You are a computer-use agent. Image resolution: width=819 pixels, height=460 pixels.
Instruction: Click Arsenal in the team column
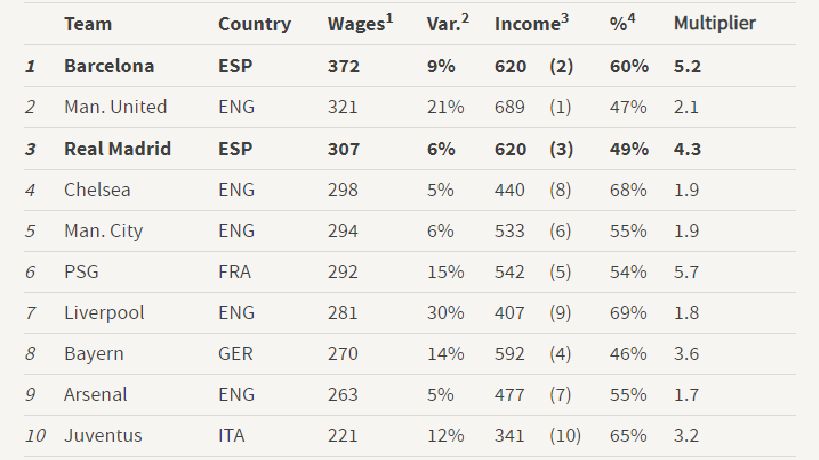pos(96,395)
